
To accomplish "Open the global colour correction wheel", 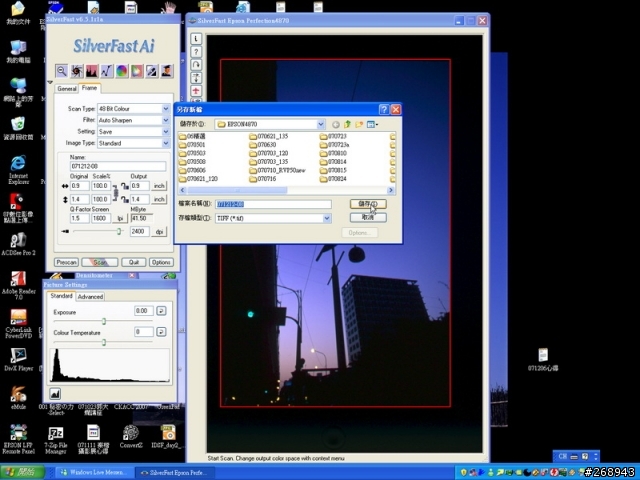I will [x=122, y=71].
